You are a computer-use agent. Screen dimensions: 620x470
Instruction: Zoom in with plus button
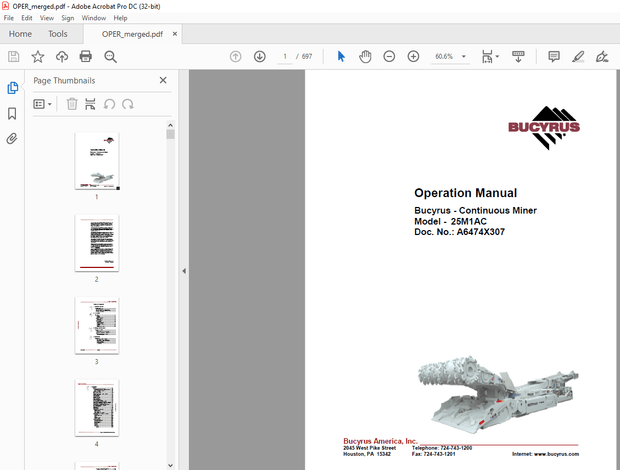coord(413,57)
